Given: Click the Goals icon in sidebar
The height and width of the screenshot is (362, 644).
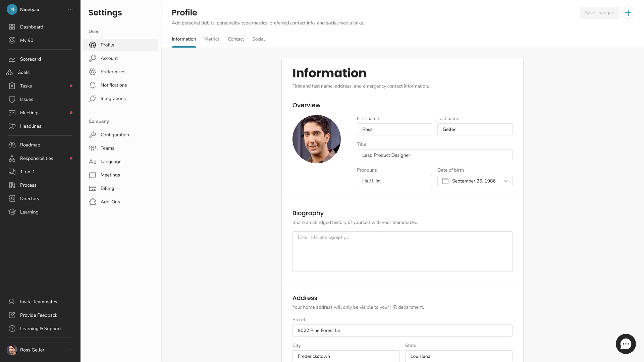Looking at the screenshot, I should [9, 72].
